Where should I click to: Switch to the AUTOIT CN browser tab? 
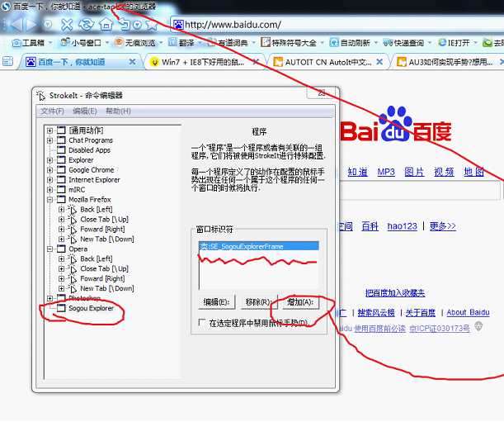click(x=328, y=62)
